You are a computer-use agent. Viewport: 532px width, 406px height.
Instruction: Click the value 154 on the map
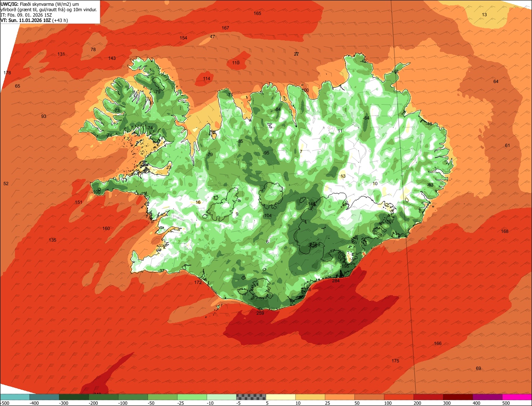[183, 38]
